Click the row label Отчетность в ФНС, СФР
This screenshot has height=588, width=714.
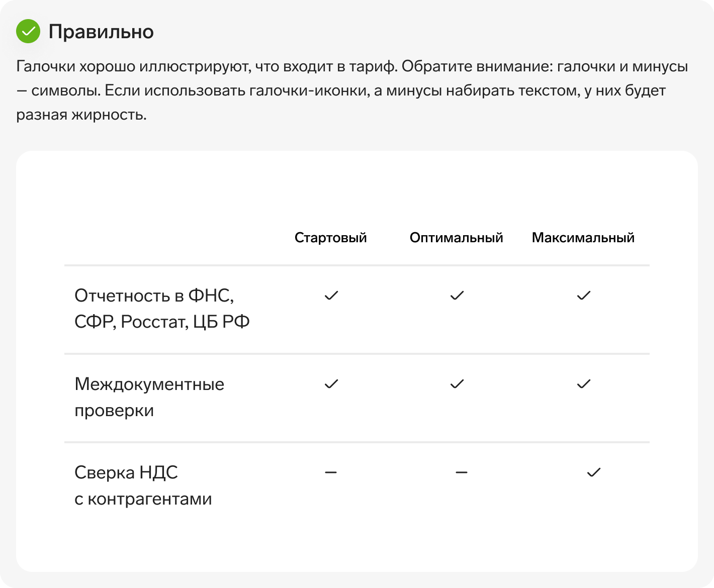pyautogui.click(x=162, y=309)
